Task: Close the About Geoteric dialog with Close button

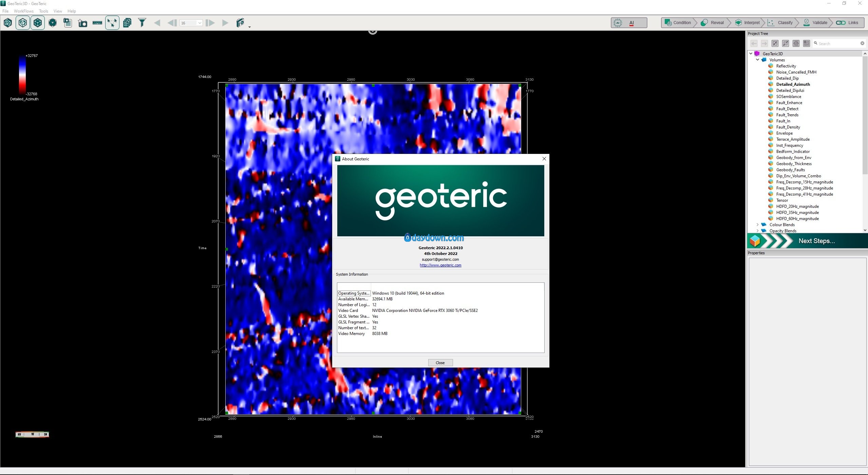Action: coord(440,362)
